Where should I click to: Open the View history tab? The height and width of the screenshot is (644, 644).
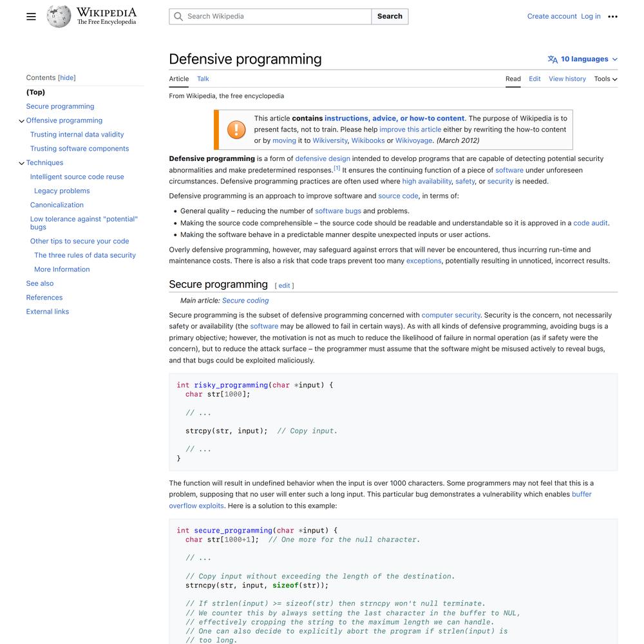coord(567,79)
